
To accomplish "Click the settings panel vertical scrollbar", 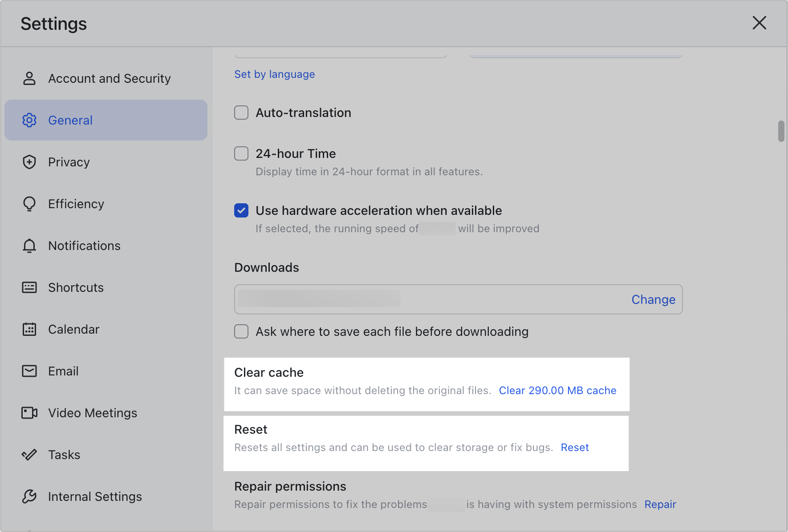I will pyautogui.click(x=781, y=131).
